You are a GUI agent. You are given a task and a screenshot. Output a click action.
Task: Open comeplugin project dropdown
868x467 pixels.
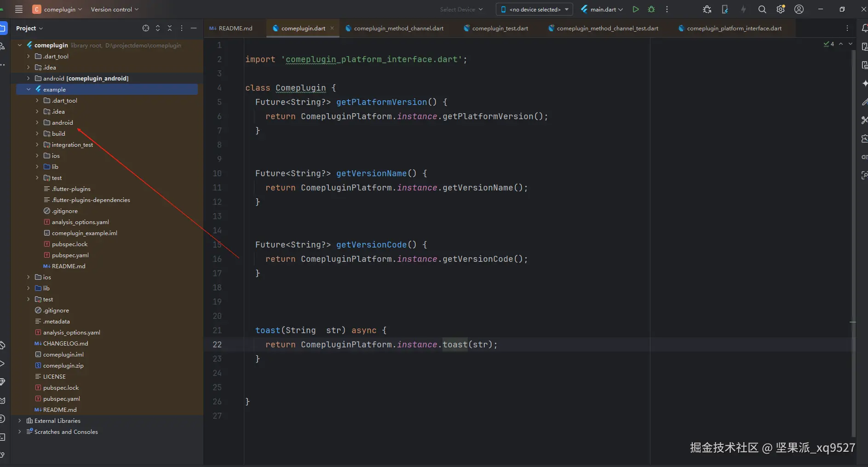pos(57,9)
